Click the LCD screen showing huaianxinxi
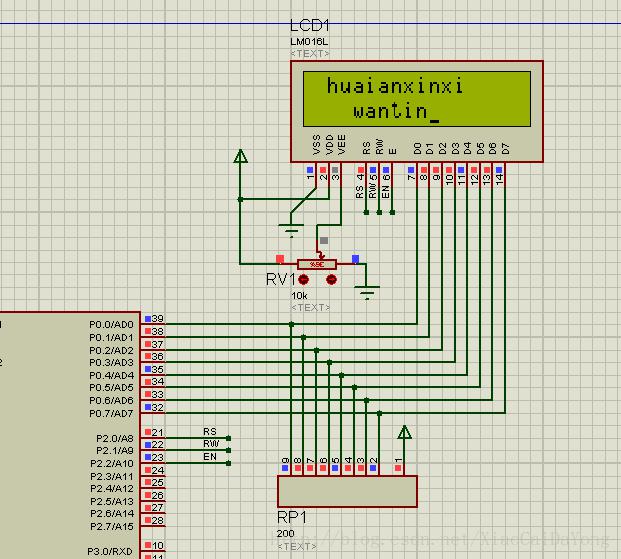The width and height of the screenshot is (621, 559). 417,99
